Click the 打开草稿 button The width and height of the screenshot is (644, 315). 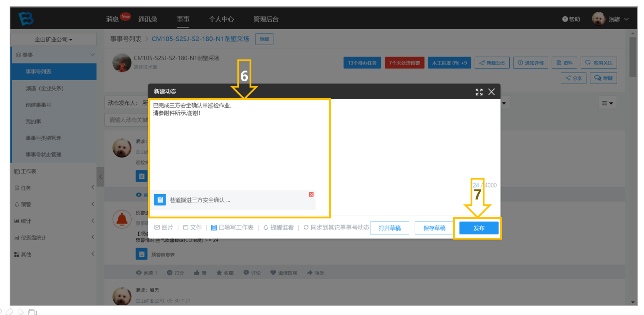[390, 228]
